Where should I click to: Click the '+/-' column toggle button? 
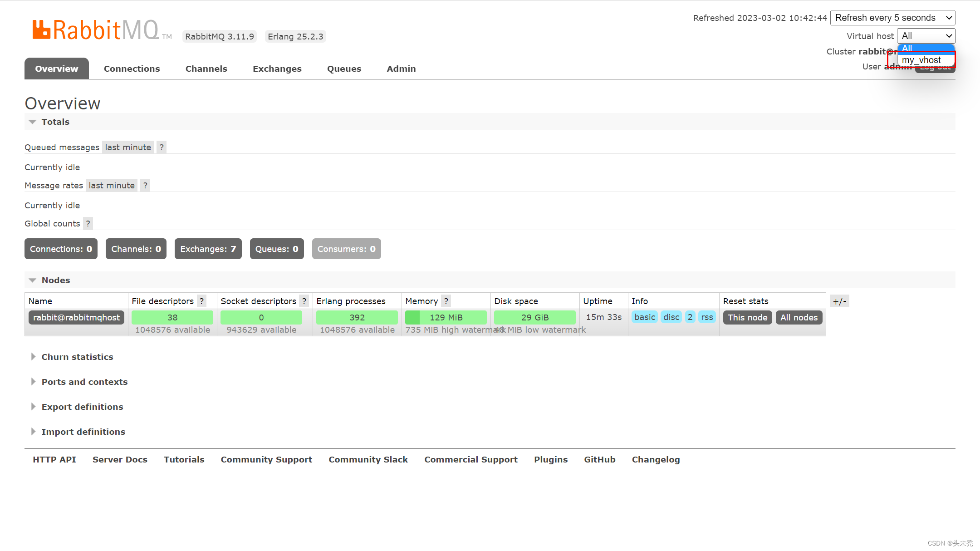pos(839,301)
